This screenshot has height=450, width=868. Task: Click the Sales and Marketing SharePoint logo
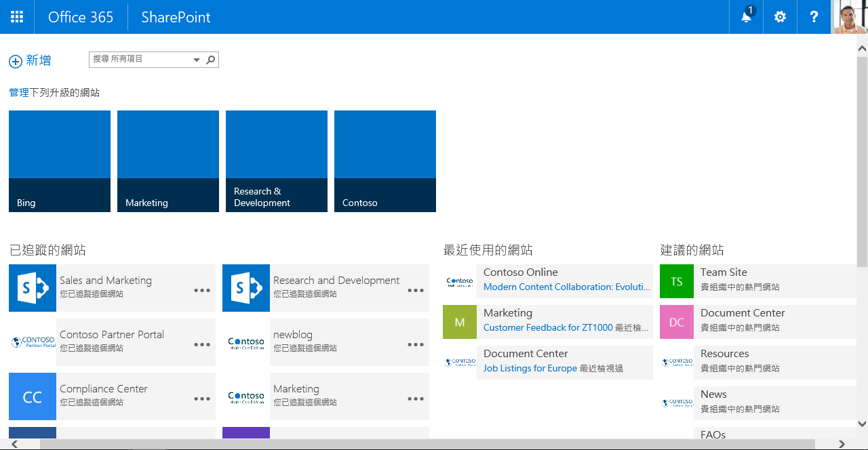(x=32, y=287)
